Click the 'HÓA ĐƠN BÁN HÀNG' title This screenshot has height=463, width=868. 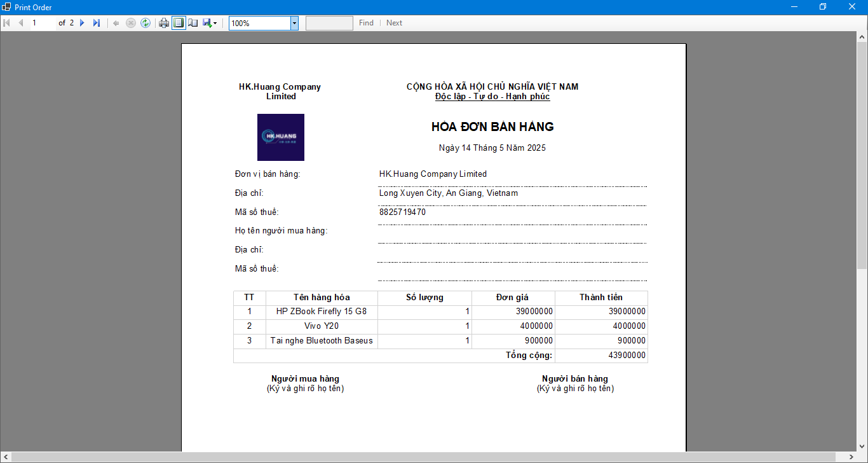[x=492, y=127]
